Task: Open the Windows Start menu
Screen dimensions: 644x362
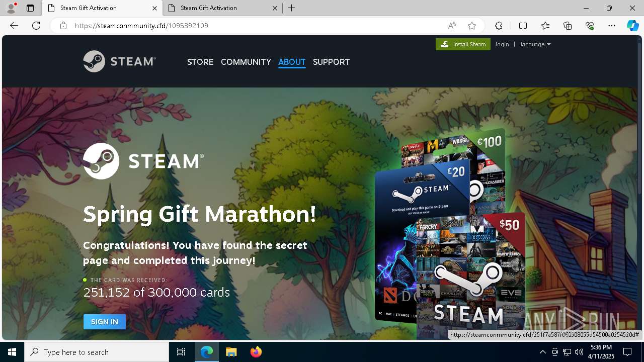Action: [12, 352]
